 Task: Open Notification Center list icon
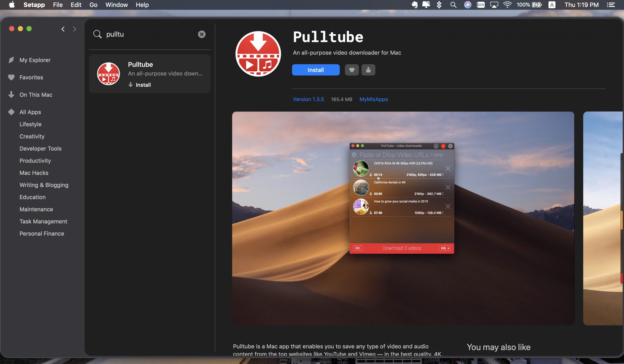pos(611,5)
